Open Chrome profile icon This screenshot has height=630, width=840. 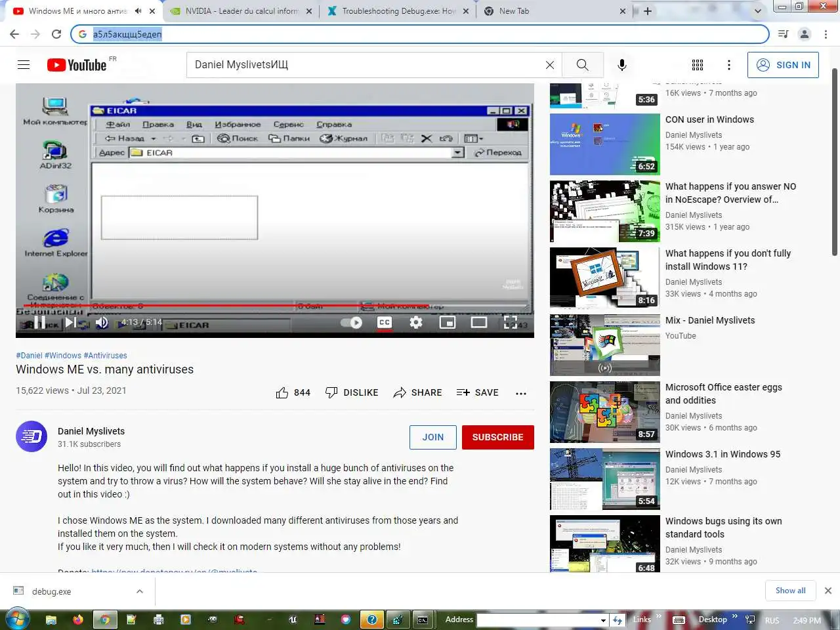[805, 34]
